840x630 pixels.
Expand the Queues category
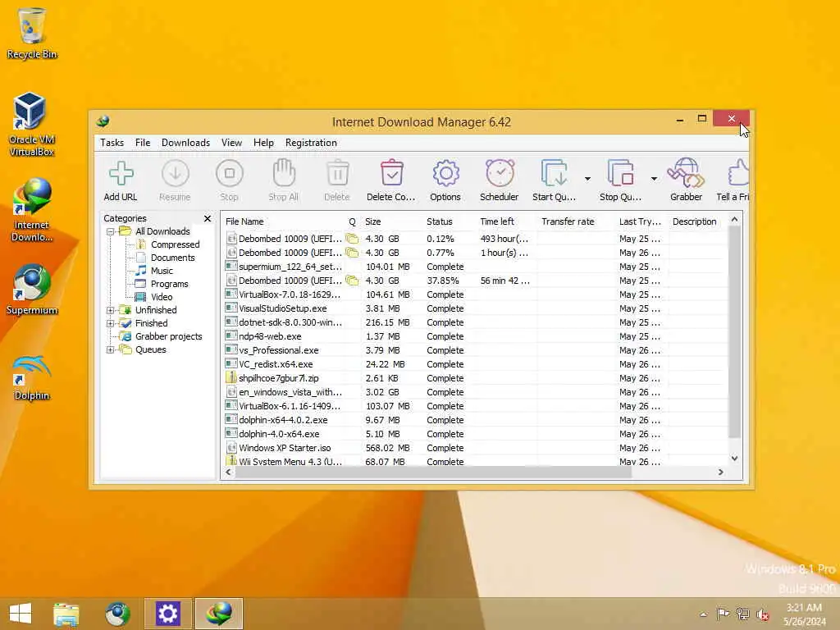coord(111,349)
